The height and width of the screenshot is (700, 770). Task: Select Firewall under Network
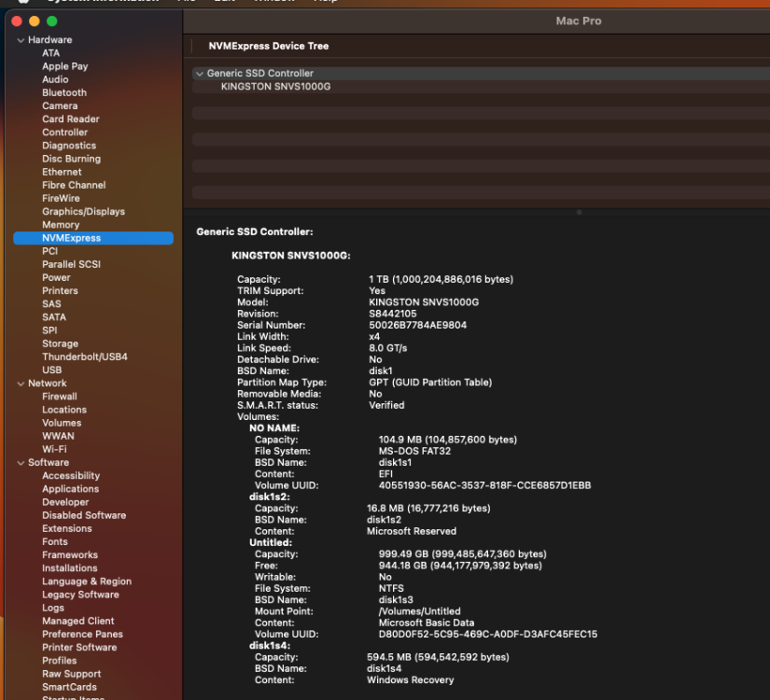(60, 397)
